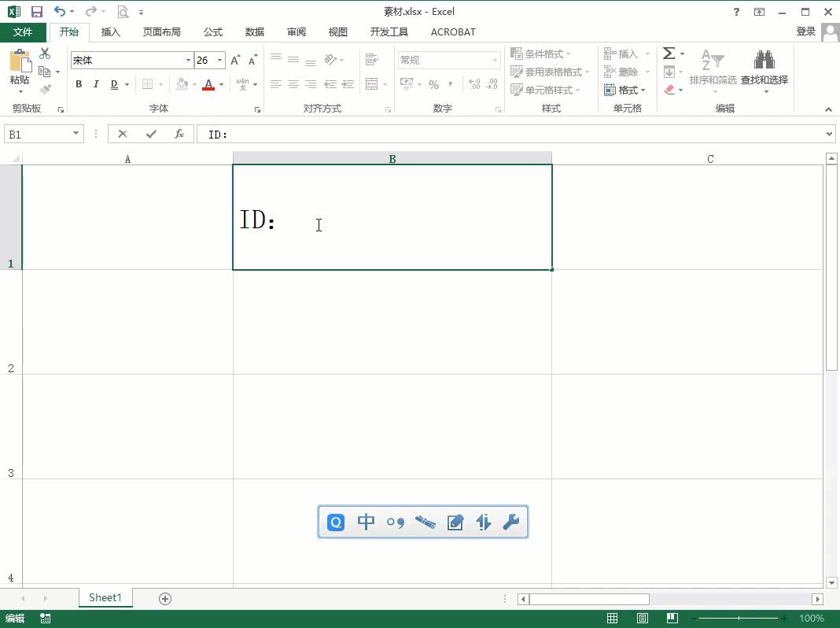Center text horizontally in the cell
The width and height of the screenshot is (840, 628).
point(293,84)
